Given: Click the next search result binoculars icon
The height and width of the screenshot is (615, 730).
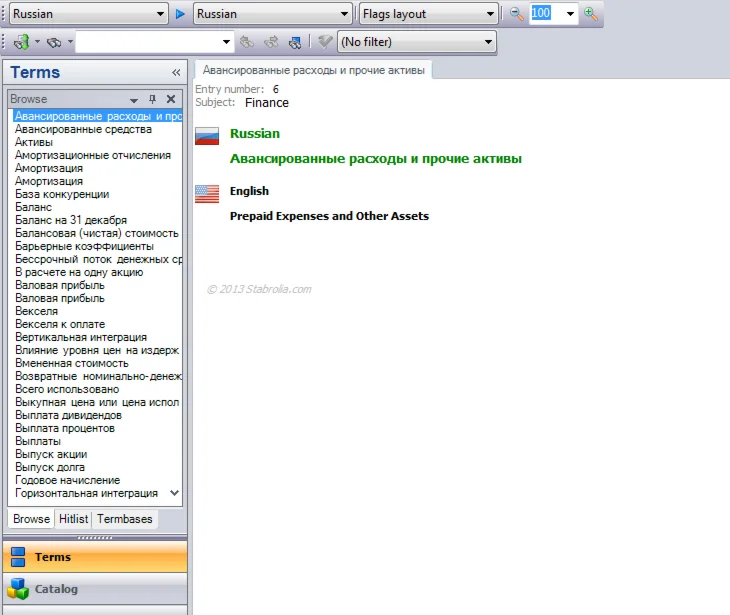Looking at the screenshot, I should [270, 42].
